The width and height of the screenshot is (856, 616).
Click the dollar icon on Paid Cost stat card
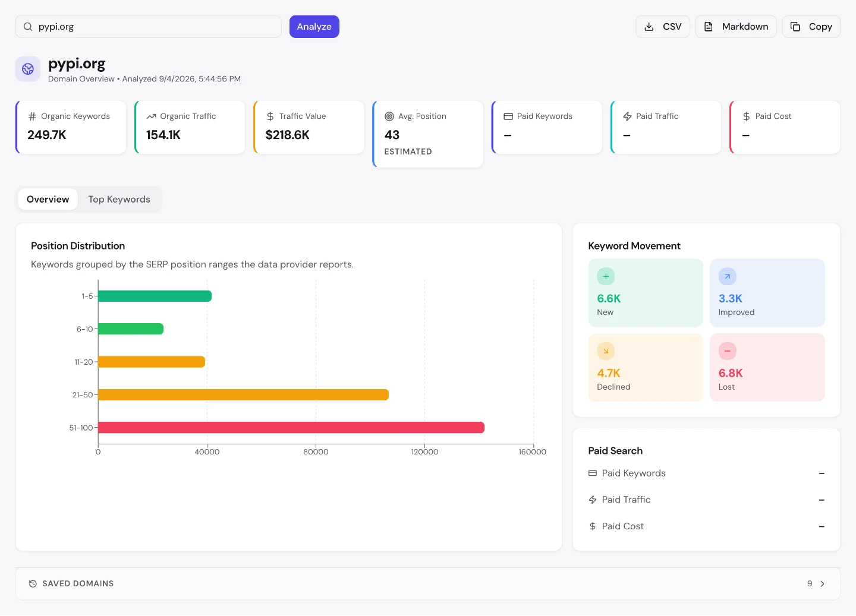tap(746, 116)
